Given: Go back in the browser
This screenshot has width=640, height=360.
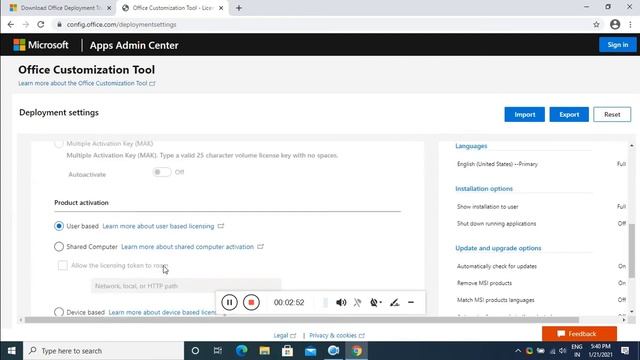Looking at the screenshot, I should 11,24.
